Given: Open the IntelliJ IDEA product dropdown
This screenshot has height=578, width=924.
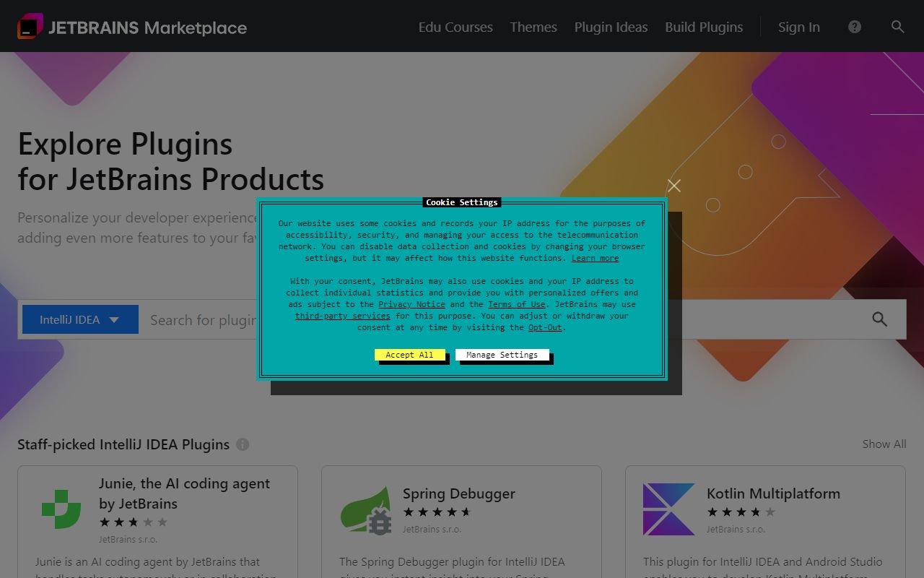Looking at the screenshot, I should tap(80, 319).
